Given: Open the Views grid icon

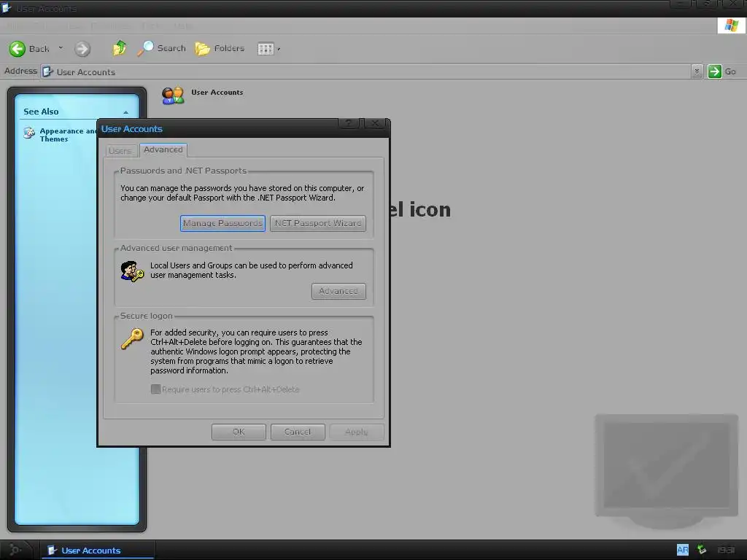Looking at the screenshot, I should click(266, 49).
